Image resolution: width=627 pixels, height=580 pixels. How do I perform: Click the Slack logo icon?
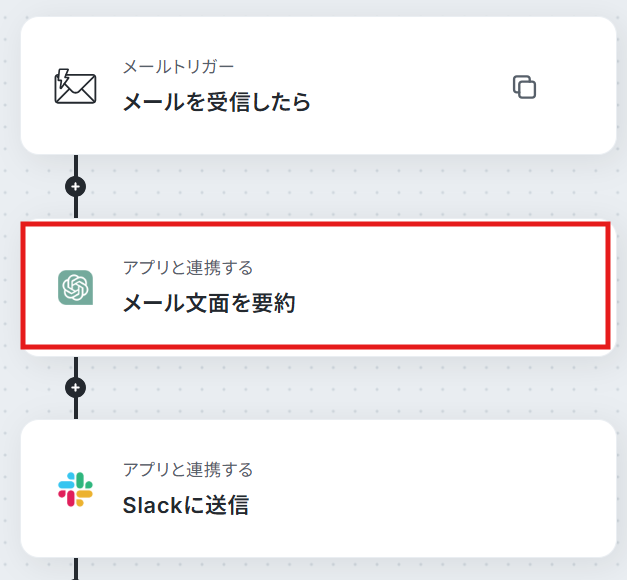(x=76, y=489)
